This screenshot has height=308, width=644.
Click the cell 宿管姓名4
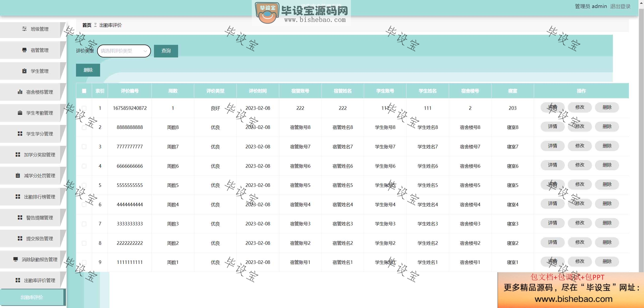[343, 205]
